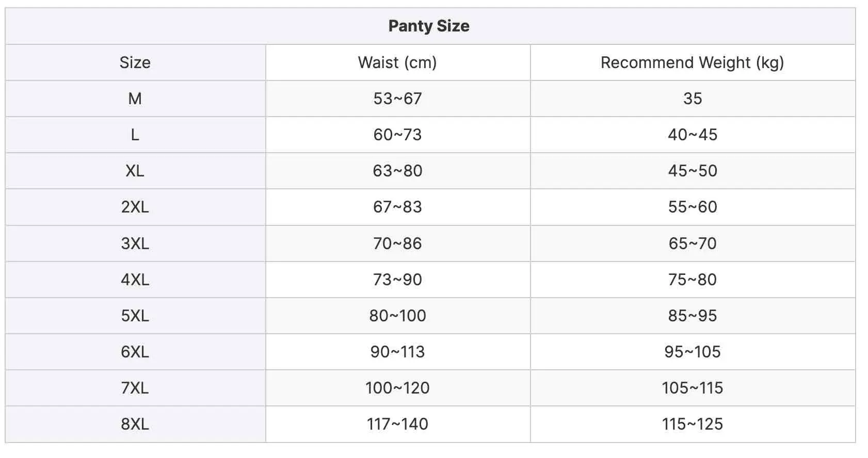The width and height of the screenshot is (868, 458).
Task: Click the 4XL size cell
Action: pyautogui.click(x=135, y=280)
